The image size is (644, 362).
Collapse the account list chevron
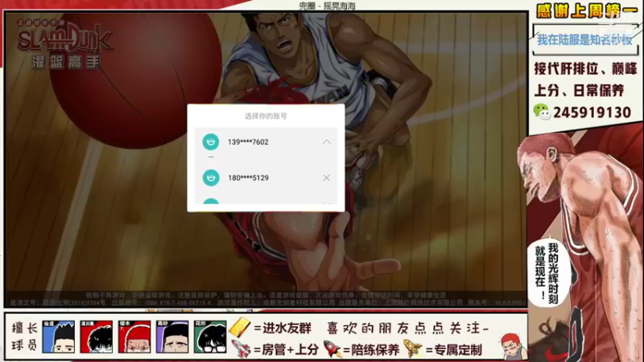click(327, 142)
